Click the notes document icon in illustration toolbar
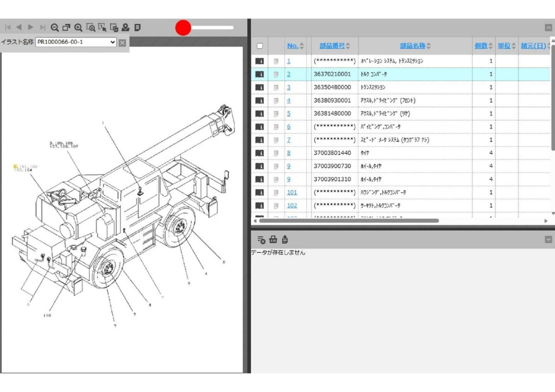This screenshot has width=555, height=392. [137, 27]
